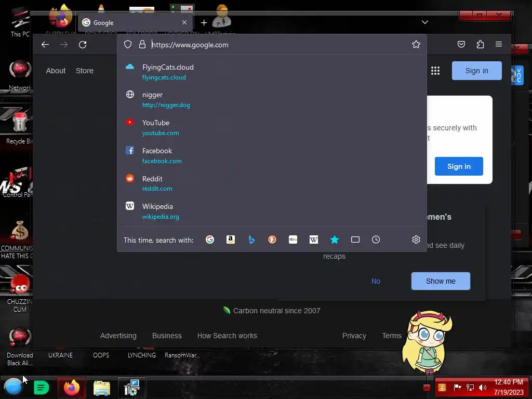The image size is (532, 399).
Task: Search bookmarks with the blue star icon
Action: pos(334,240)
